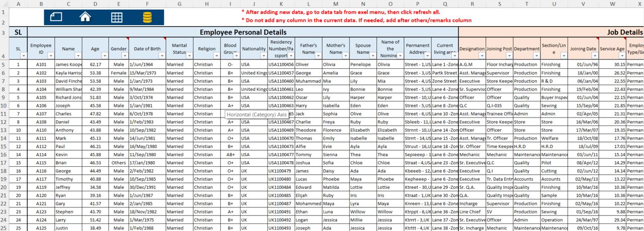The width and height of the screenshot is (644, 231).
Task: Click section cell 'Buyer Inspec'
Action: [x=554, y=97]
